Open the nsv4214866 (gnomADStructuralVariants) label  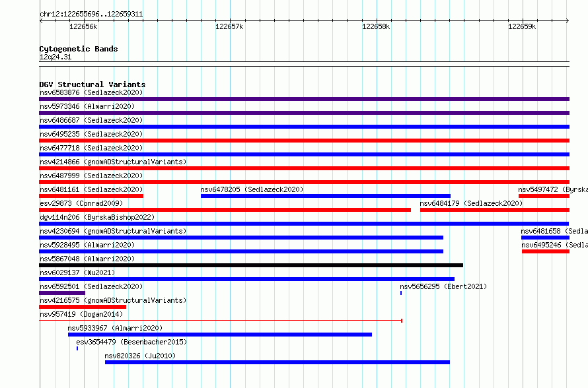[113, 162]
